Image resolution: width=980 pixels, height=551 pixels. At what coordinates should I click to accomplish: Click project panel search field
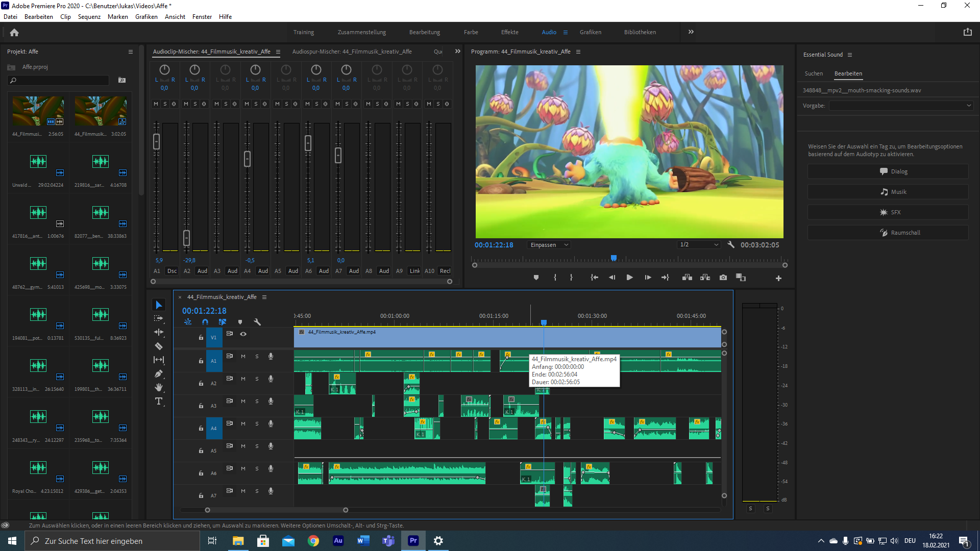(x=59, y=81)
